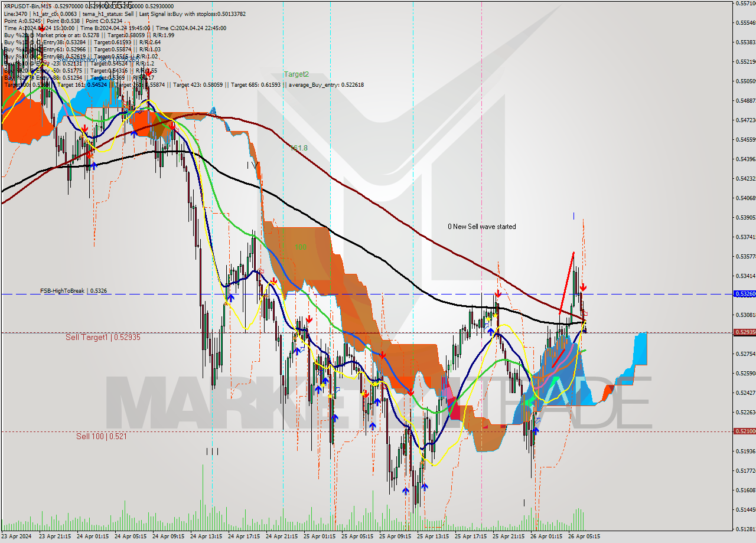The width and height of the screenshot is (756, 543).
Task: Click the 0.55219 price axis label
Action: click(745, 61)
